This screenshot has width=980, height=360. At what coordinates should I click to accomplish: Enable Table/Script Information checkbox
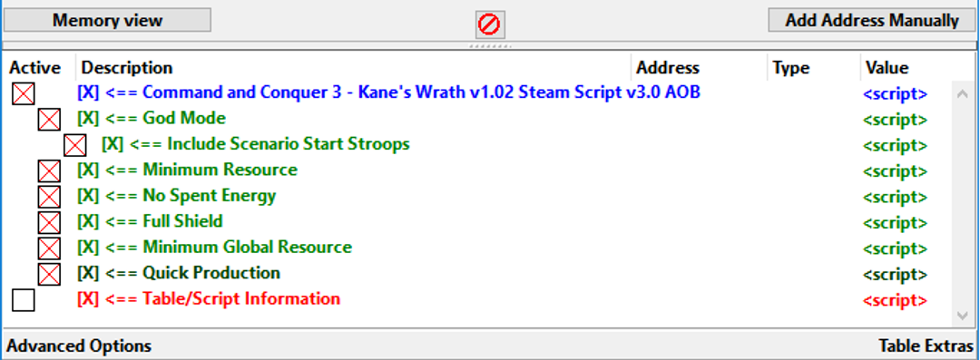point(23,300)
